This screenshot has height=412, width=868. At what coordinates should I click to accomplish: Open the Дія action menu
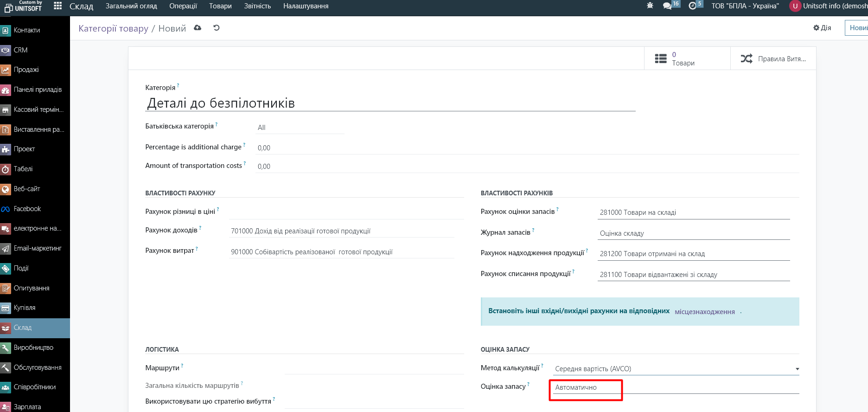(822, 28)
